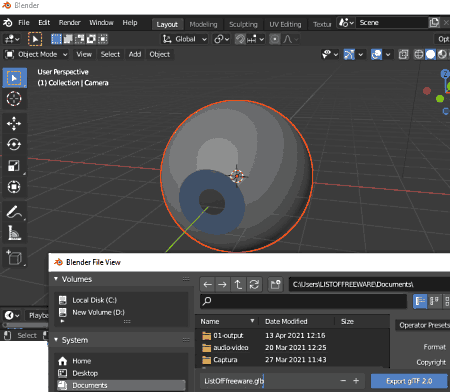Select the Rotate tool
This screenshot has height=392, width=450.
(x=14, y=144)
